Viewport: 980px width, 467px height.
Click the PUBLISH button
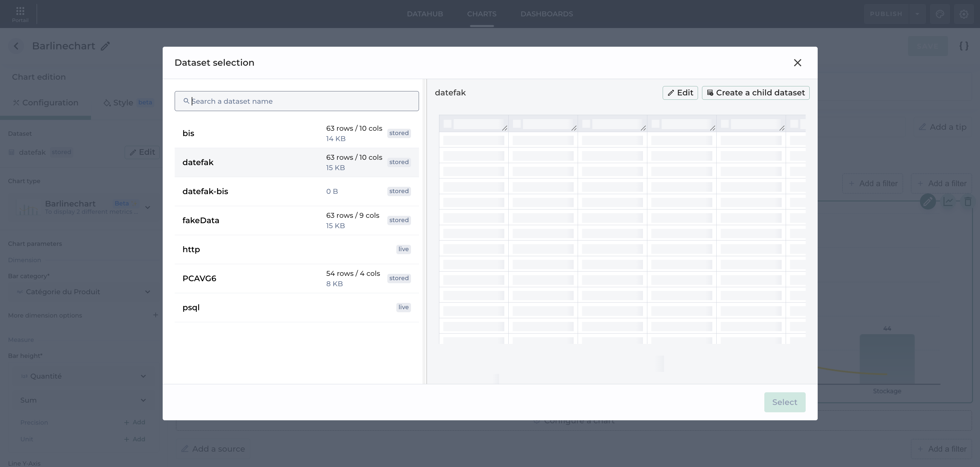[x=886, y=14]
